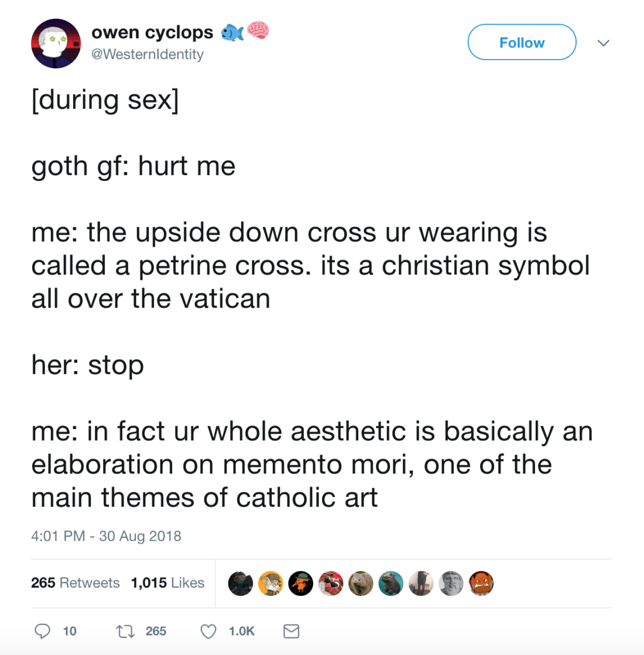The image size is (644, 655).
Task: Click the 4:01 PM - 30 Aug 2018 timestamp
Action: pyautogui.click(x=106, y=536)
